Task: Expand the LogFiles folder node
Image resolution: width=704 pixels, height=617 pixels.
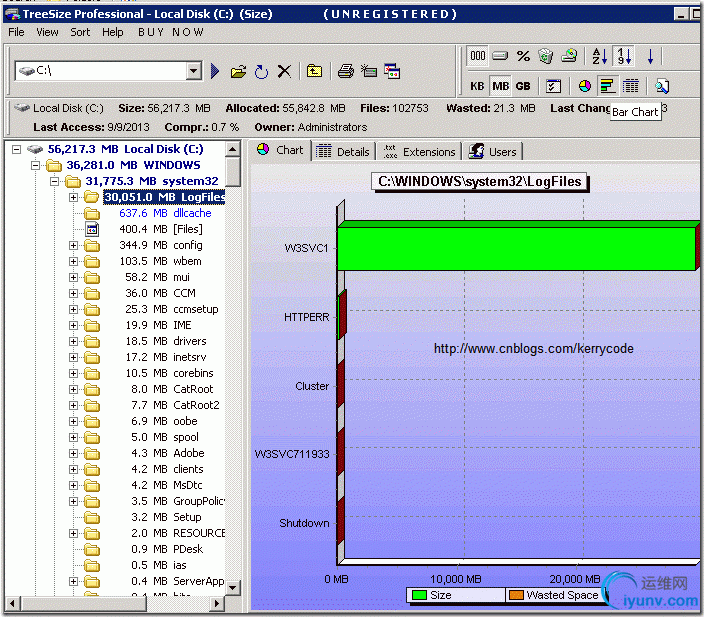Action: click(x=73, y=197)
